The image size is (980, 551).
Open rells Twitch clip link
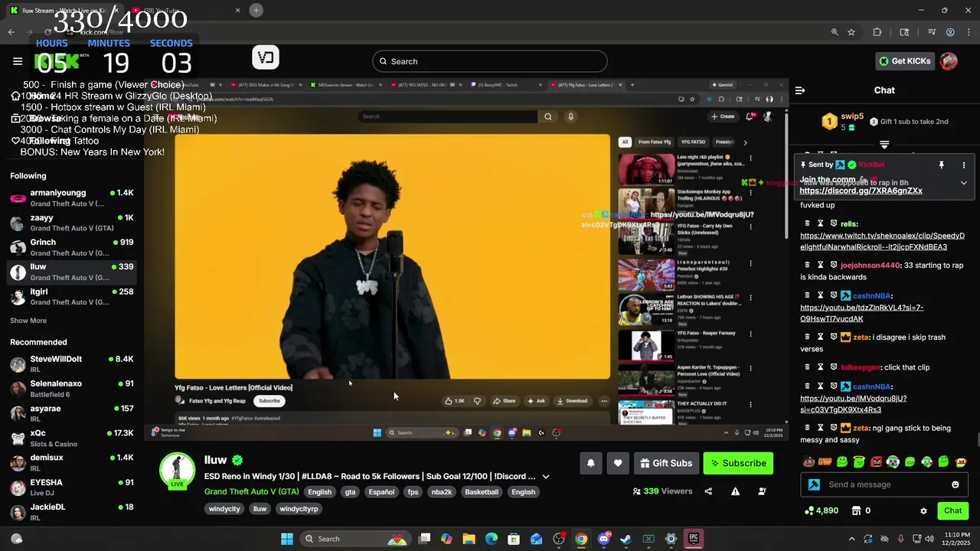pos(882,241)
